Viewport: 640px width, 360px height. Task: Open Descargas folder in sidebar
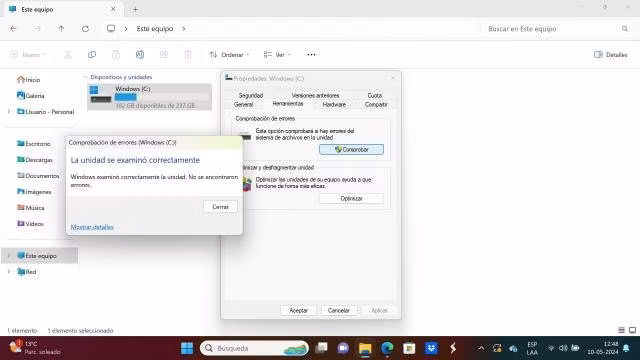(x=35, y=160)
